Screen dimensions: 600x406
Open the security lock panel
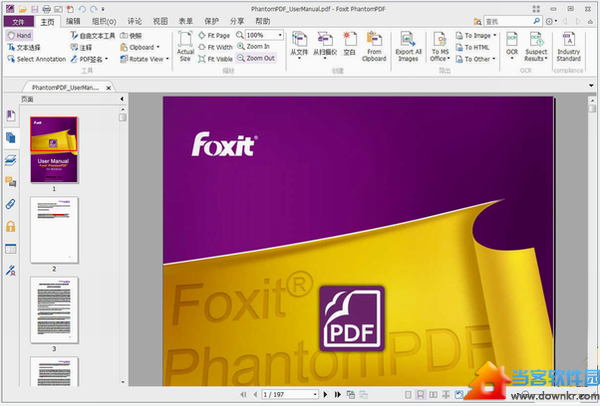click(11, 227)
